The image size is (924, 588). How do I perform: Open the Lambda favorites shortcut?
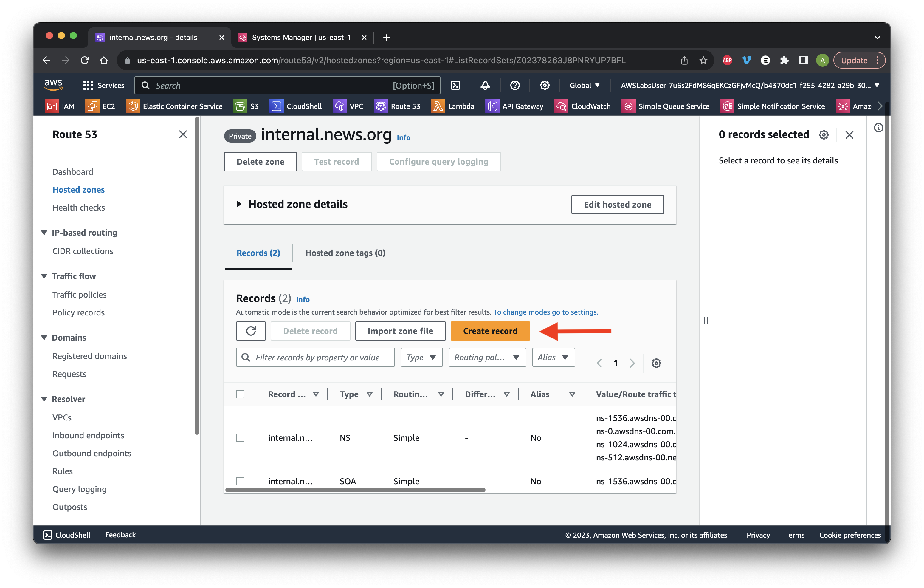click(x=453, y=106)
